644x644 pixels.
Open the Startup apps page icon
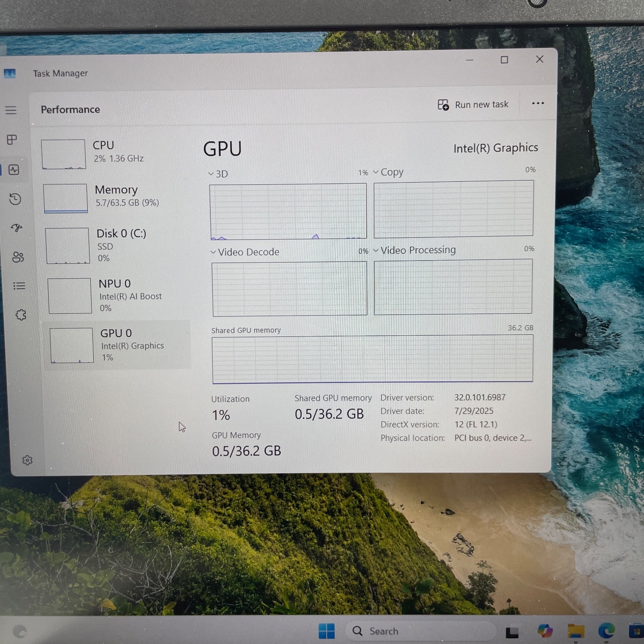pyautogui.click(x=17, y=228)
